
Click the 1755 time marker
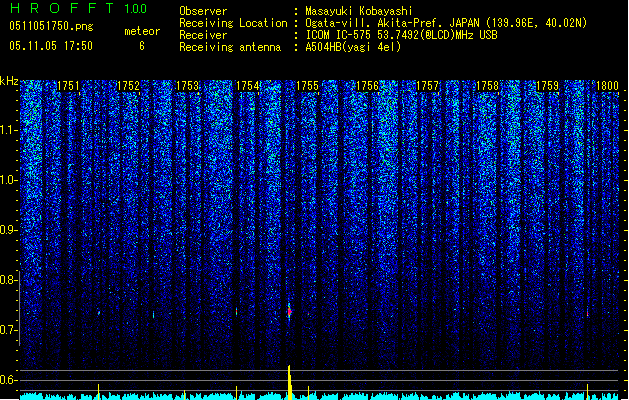[307, 86]
